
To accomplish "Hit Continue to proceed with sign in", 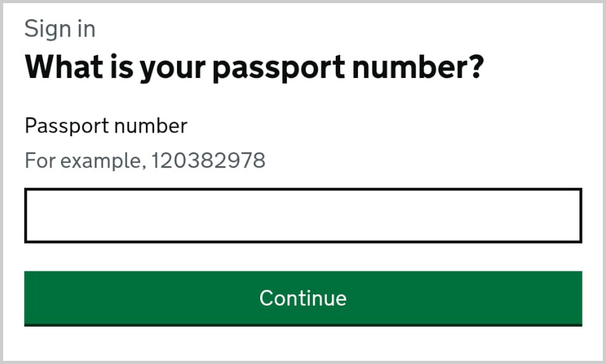I will click(x=303, y=298).
